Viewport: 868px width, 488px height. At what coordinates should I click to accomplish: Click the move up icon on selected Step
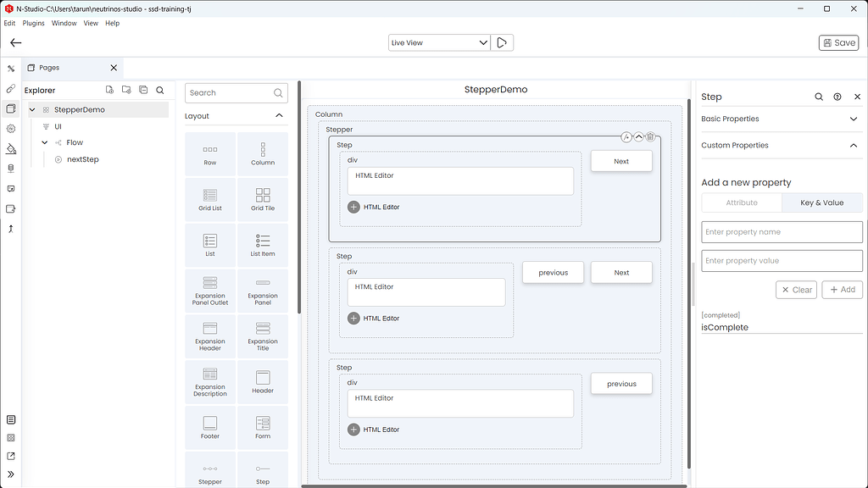click(639, 136)
